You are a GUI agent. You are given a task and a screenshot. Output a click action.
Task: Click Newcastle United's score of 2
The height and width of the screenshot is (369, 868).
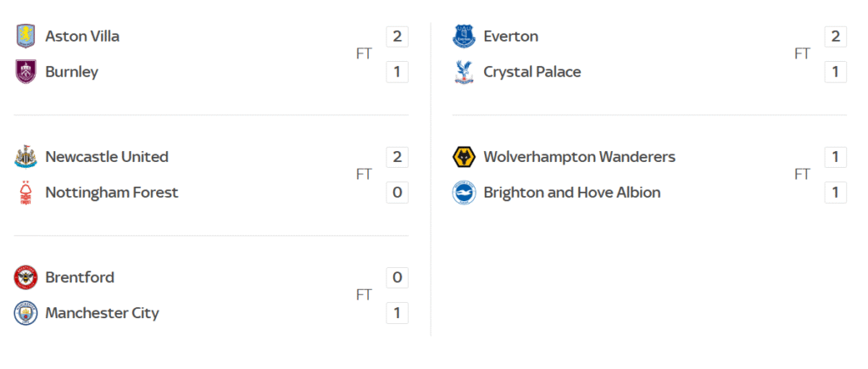(x=397, y=157)
